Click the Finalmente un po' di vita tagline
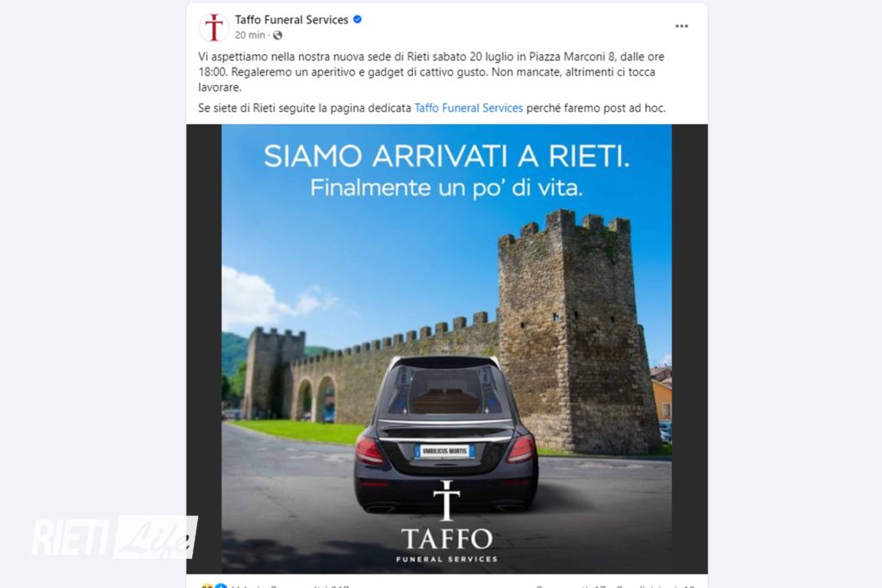882x588 pixels. click(447, 187)
